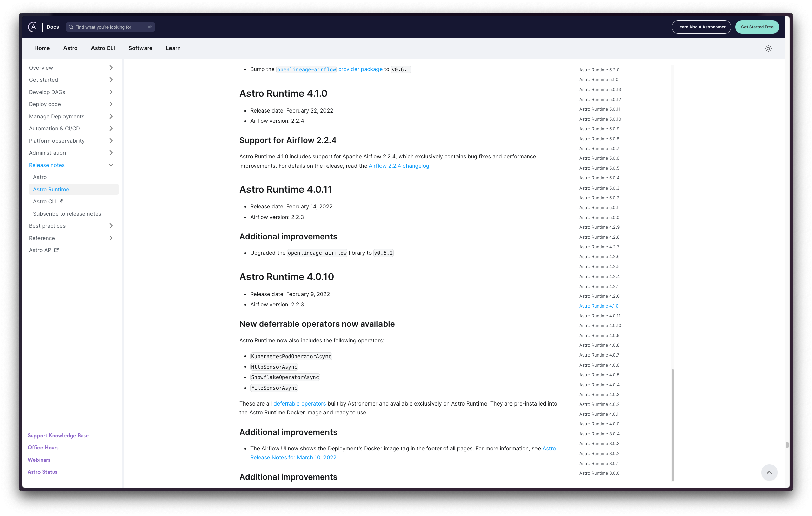Open the Learn tab
The height and width of the screenshot is (516, 812).
173,48
